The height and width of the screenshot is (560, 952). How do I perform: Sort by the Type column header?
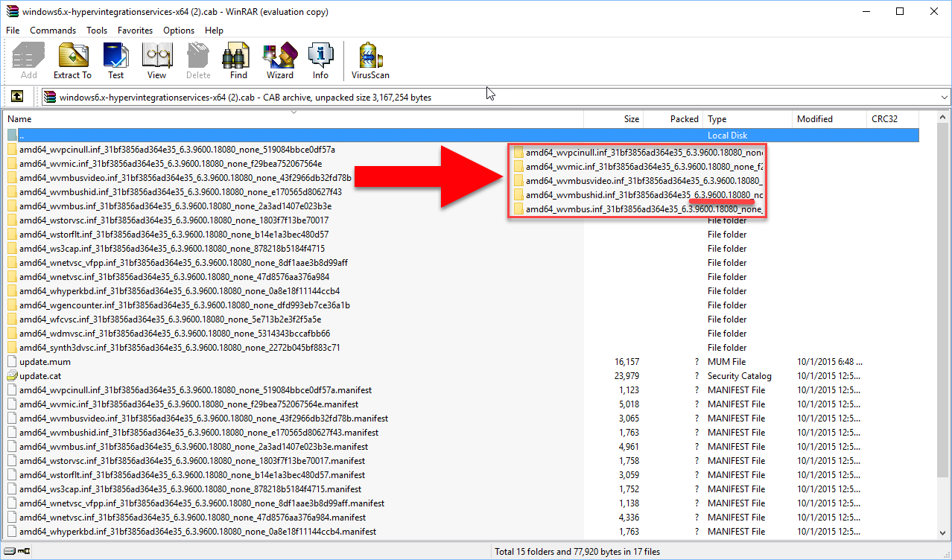pos(747,119)
